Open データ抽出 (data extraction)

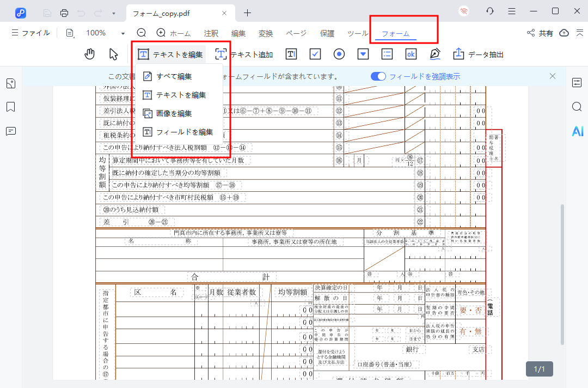pos(479,53)
